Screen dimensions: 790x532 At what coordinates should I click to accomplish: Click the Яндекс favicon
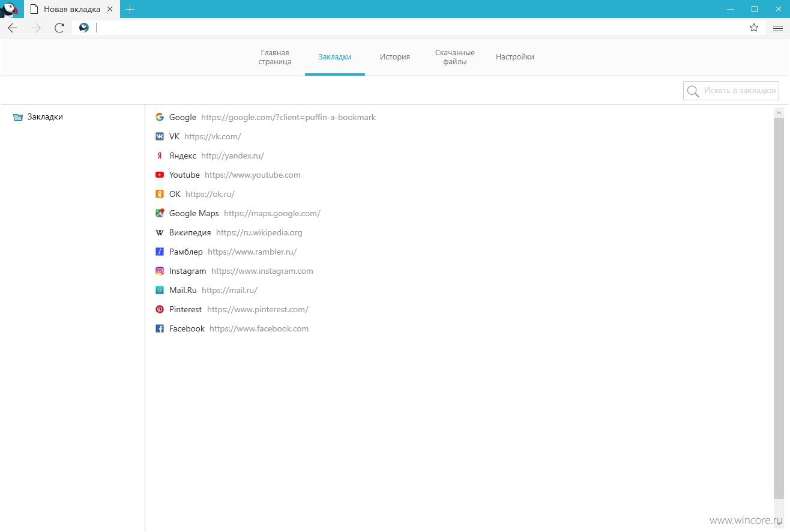tap(160, 156)
